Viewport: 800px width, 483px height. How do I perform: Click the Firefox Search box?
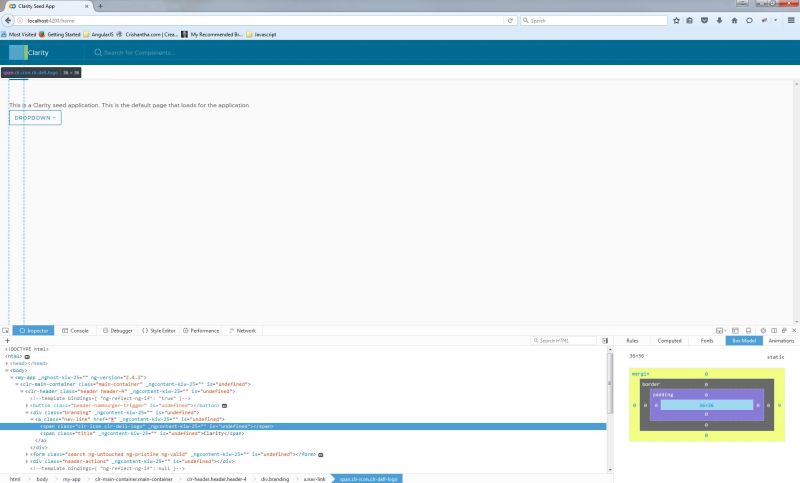594,20
